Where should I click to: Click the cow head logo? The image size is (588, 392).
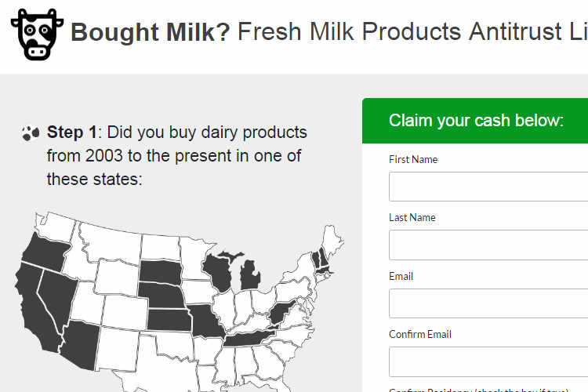(x=35, y=34)
